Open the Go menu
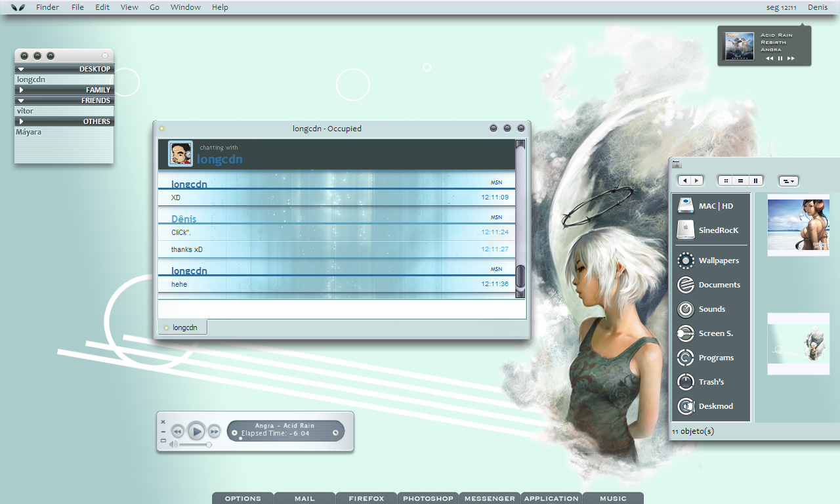This screenshot has width=840, height=504. click(x=155, y=7)
